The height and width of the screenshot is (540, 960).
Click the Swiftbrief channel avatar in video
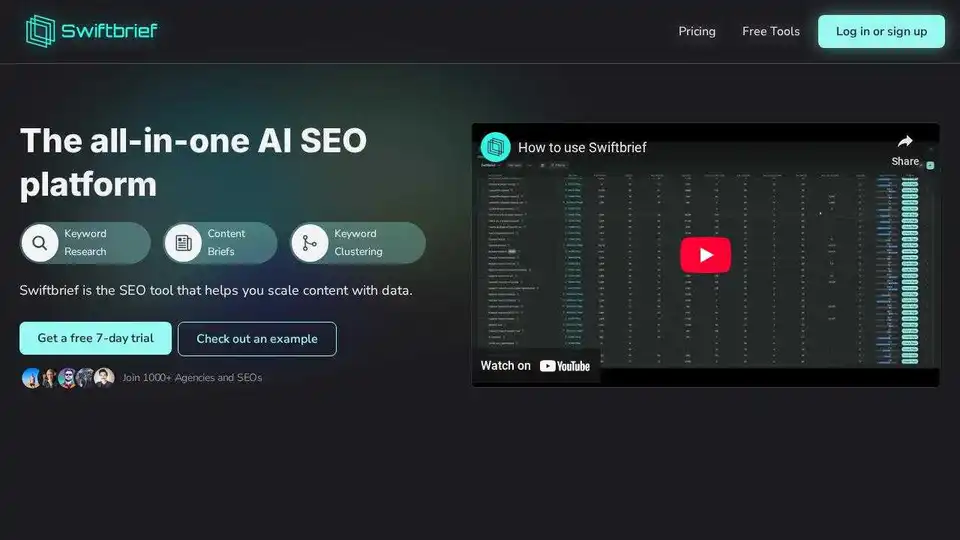[495, 147]
